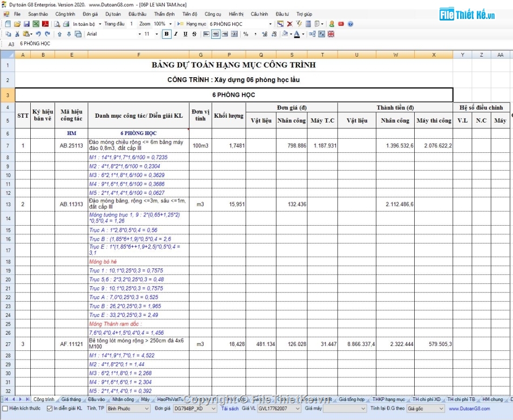This screenshot has width=513, height=420.
Task: Open the Arial font dropdown
Action: pos(140,34)
